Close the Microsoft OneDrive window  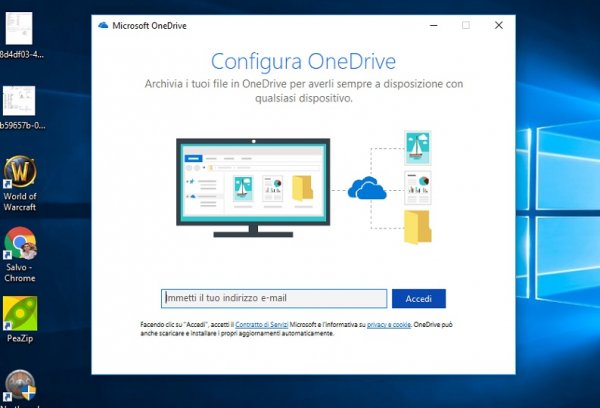(499, 25)
